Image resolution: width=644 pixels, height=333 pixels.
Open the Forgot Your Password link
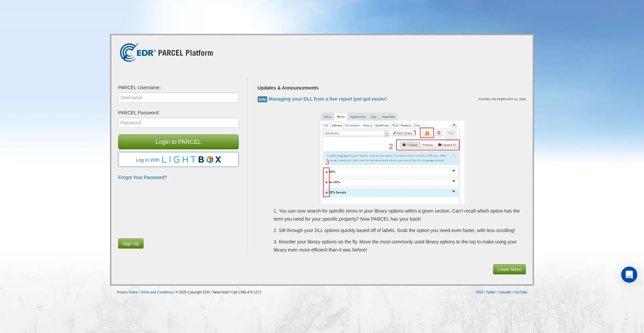142,177
